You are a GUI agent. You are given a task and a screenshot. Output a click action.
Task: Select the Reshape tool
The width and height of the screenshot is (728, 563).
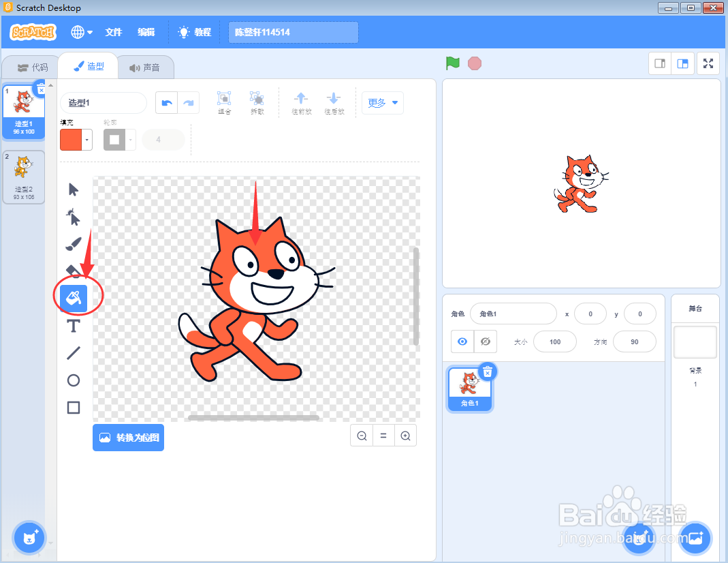point(74,217)
